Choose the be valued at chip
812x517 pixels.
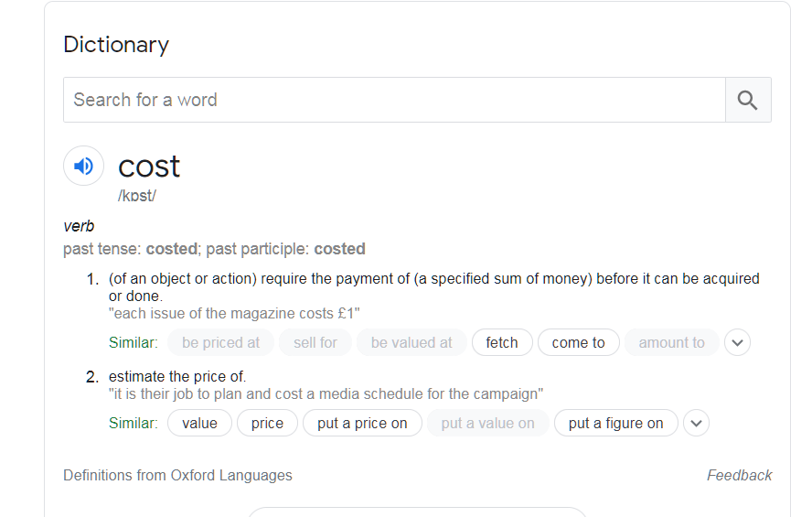click(411, 342)
